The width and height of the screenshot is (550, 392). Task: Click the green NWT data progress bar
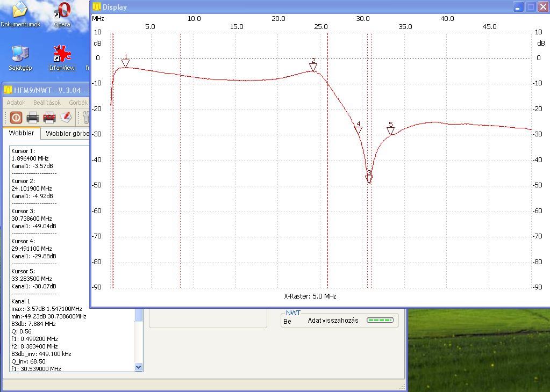coord(380,320)
